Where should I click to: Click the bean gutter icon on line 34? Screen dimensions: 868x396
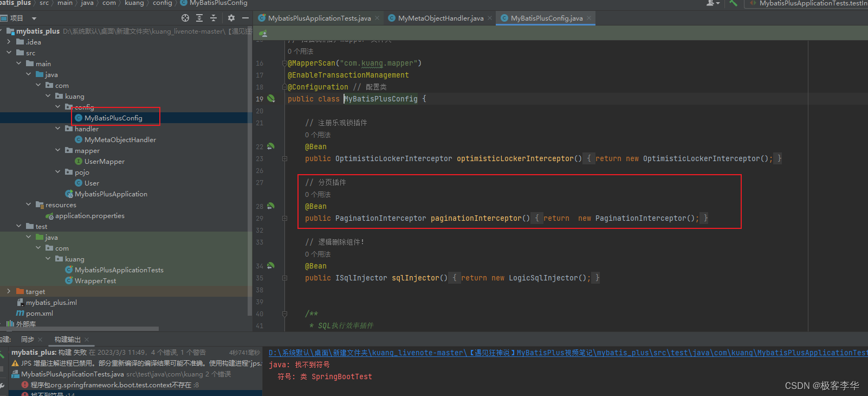(x=270, y=266)
